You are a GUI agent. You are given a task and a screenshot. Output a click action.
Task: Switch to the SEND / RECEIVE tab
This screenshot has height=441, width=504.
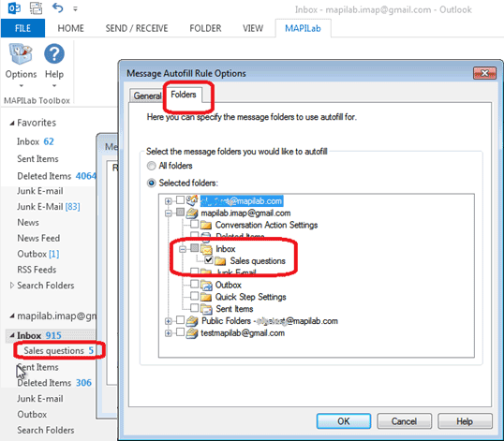(x=137, y=28)
